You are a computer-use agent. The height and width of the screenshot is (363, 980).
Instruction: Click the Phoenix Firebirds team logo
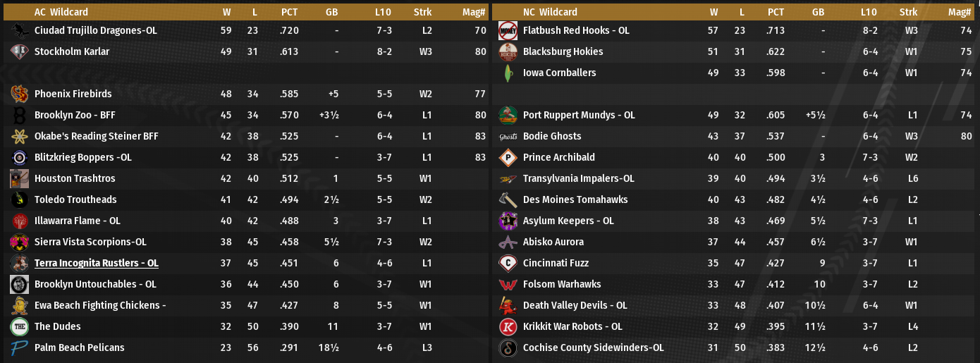[20, 94]
